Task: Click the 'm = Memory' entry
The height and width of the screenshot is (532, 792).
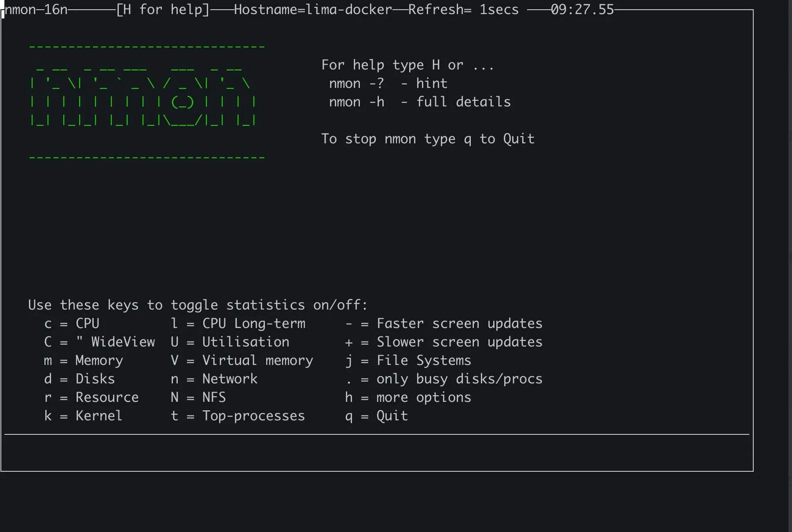Action: (84, 361)
